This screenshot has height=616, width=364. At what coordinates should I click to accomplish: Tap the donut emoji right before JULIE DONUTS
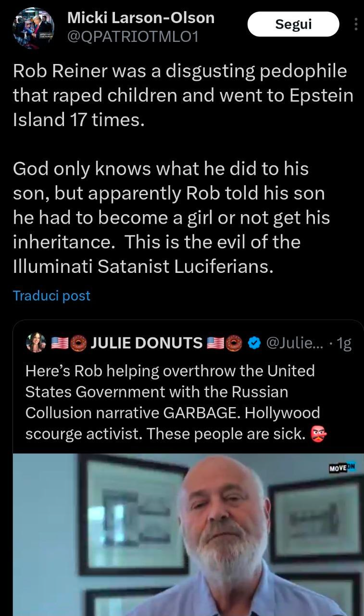tap(78, 343)
